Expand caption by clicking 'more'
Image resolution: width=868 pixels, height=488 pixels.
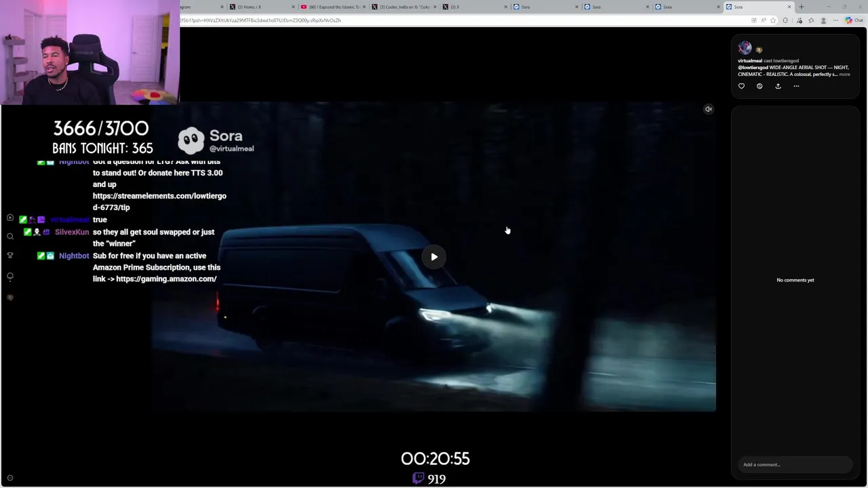coord(844,74)
